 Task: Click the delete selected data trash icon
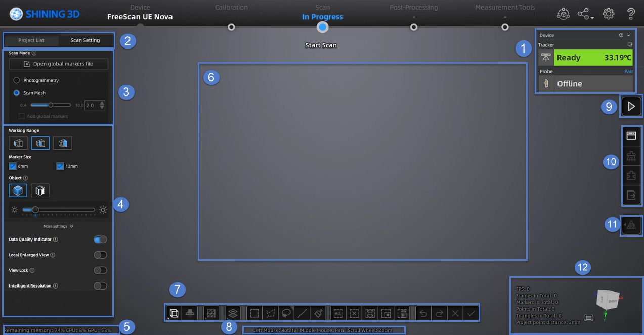tap(402, 313)
